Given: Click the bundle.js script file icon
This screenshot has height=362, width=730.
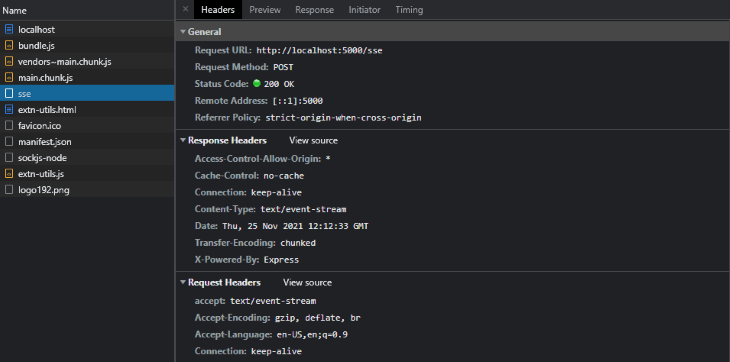Looking at the screenshot, I should coord(9,46).
